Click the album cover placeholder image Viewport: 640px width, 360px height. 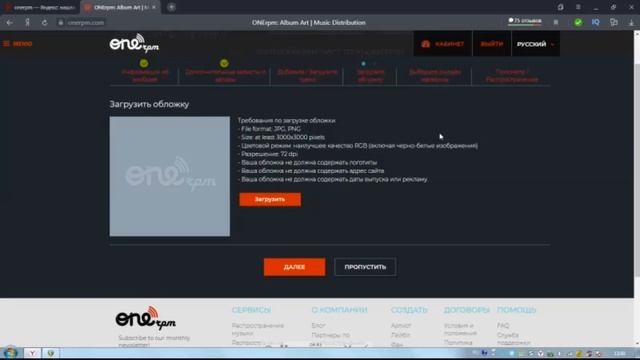(169, 176)
